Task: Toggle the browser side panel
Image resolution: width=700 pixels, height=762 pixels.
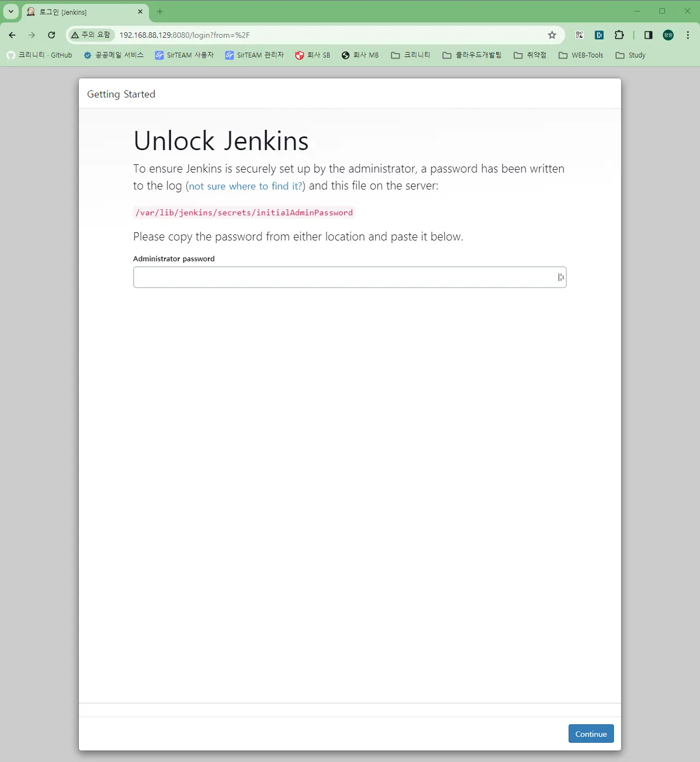Action: coord(649,35)
